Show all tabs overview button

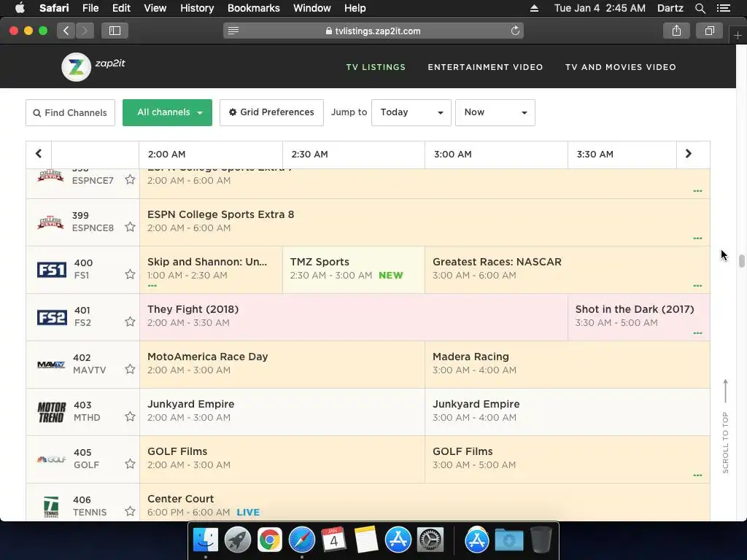coord(709,31)
